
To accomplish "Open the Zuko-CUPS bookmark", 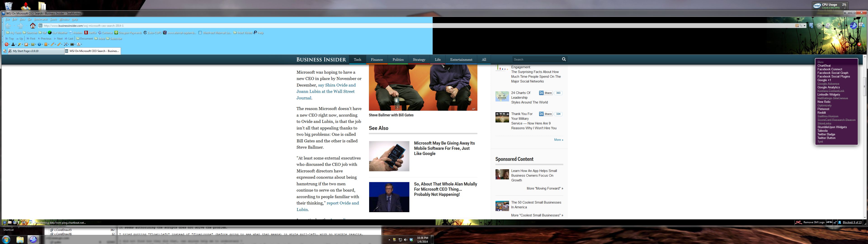I will point(153,33).
